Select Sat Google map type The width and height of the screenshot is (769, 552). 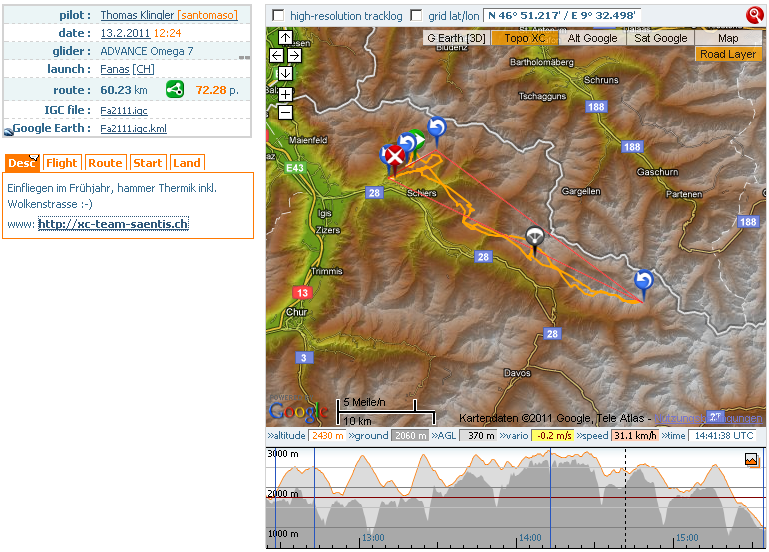coord(661,38)
